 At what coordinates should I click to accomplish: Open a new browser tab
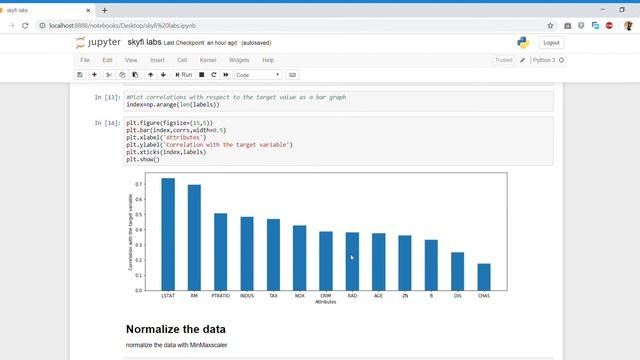point(104,10)
